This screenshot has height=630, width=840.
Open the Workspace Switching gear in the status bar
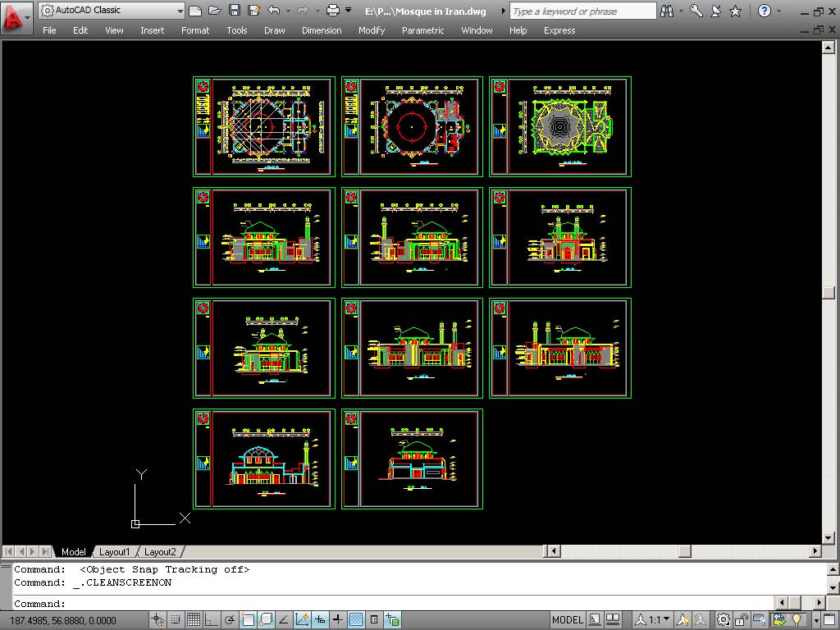[x=724, y=620]
